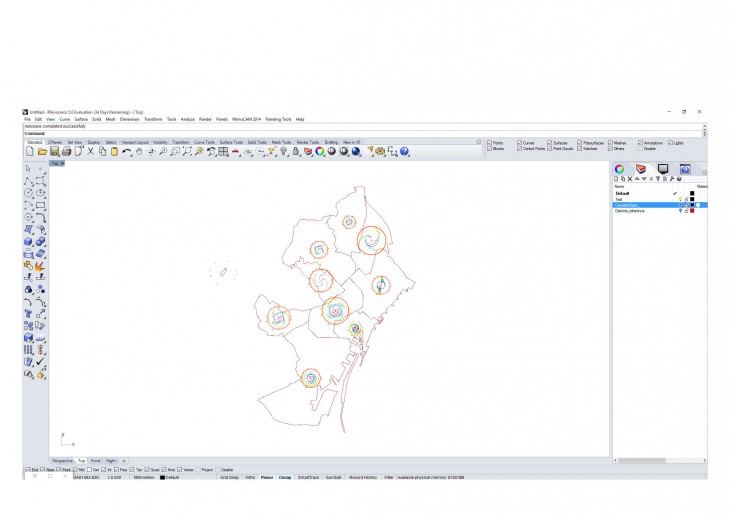Click the Save icon in Standard toolbar

point(54,152)
